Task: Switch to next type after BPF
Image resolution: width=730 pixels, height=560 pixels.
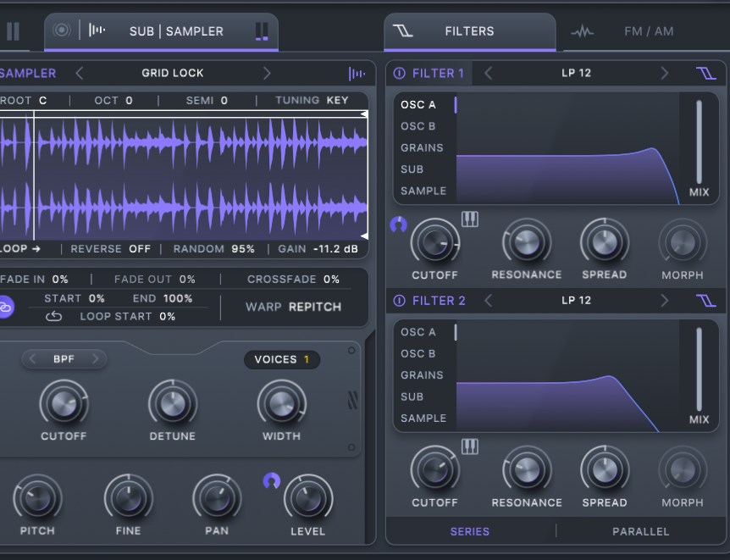Action: click(95, 359)
